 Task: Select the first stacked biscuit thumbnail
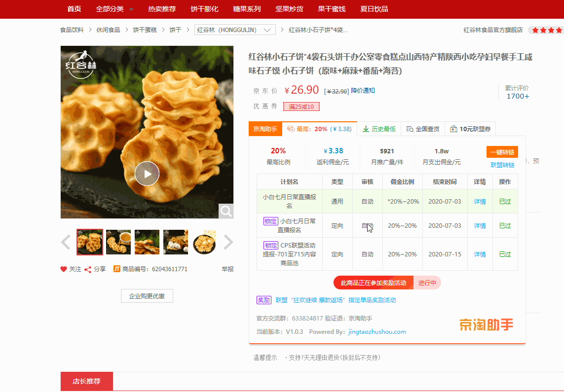tap(90, 242)
